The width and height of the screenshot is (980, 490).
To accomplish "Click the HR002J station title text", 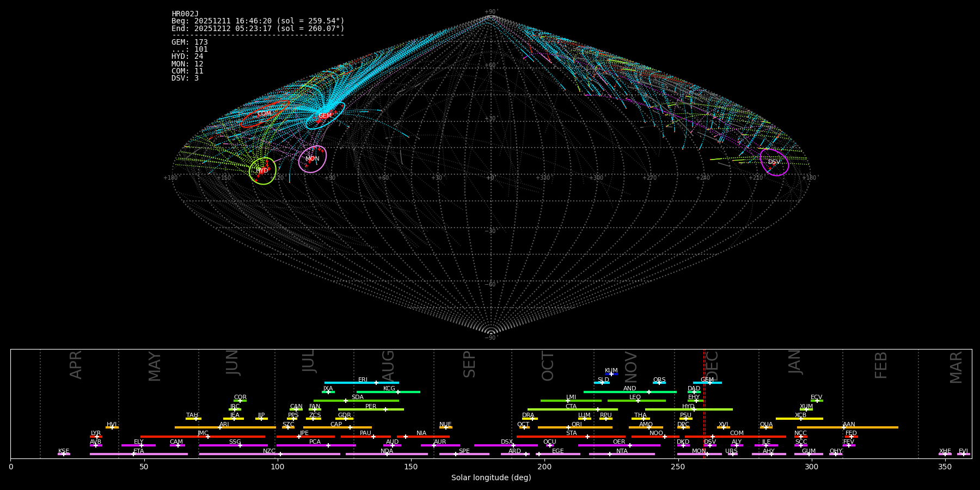I will [x=185, y=14].
